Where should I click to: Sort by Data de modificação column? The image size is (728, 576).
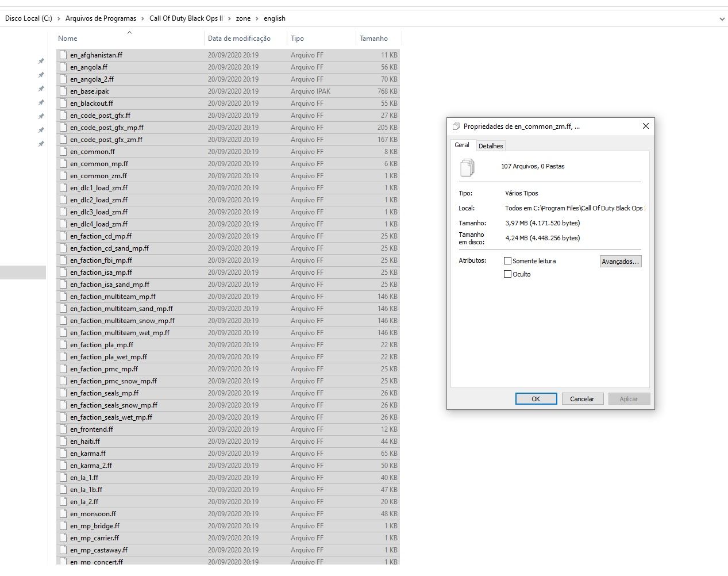[245, 39]
